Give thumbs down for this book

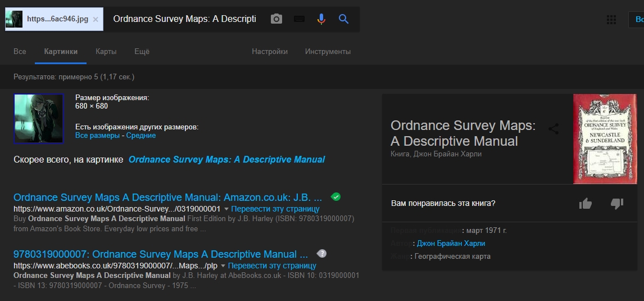click(617, 203)
